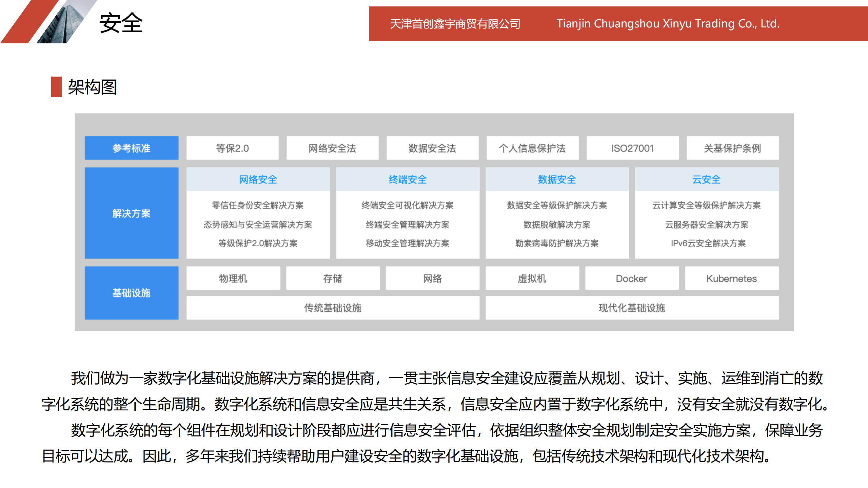
Task: Click the 现代化基础设施 wide box
Action: coord(632,308)
